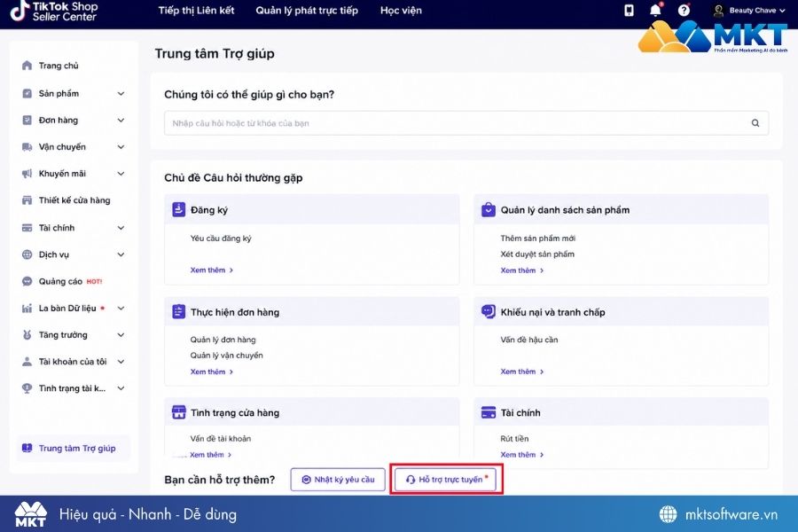Click the question mark help icon
Image resolution: width=798 pixels, height=532 pixels.
[684, 11]
